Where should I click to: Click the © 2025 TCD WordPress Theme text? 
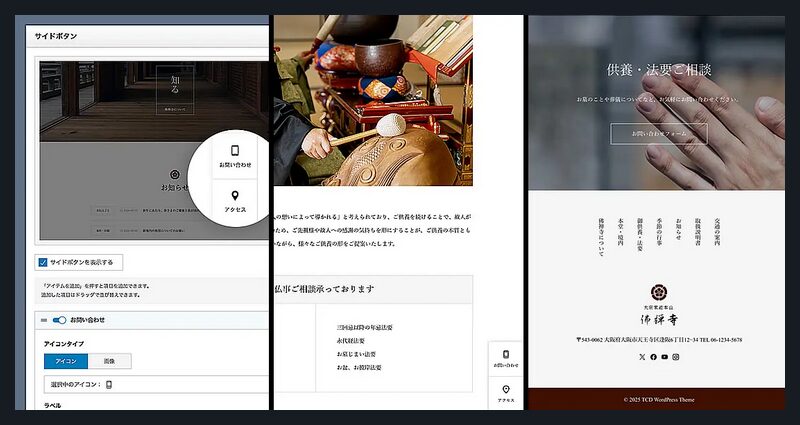[659, 400]
